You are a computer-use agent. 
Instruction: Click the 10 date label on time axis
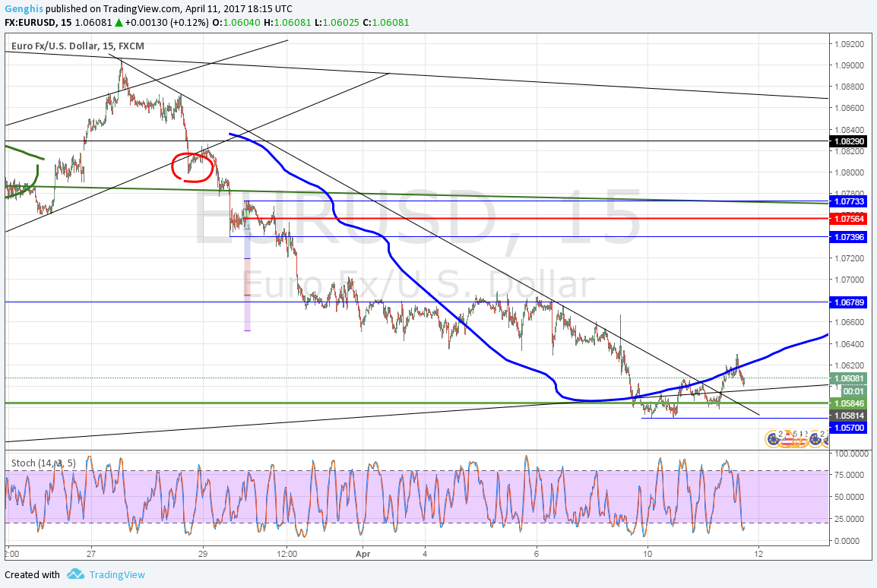coord(647,554)
